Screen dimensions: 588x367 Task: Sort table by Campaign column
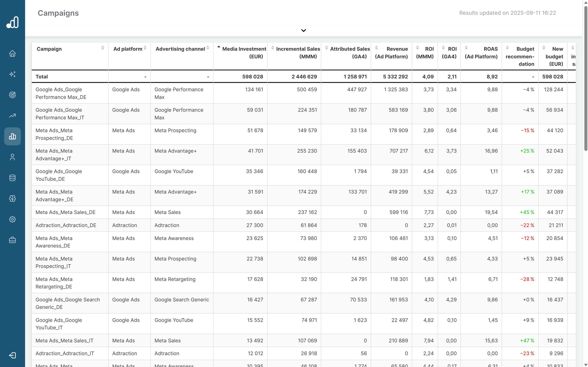coord(103,48)
